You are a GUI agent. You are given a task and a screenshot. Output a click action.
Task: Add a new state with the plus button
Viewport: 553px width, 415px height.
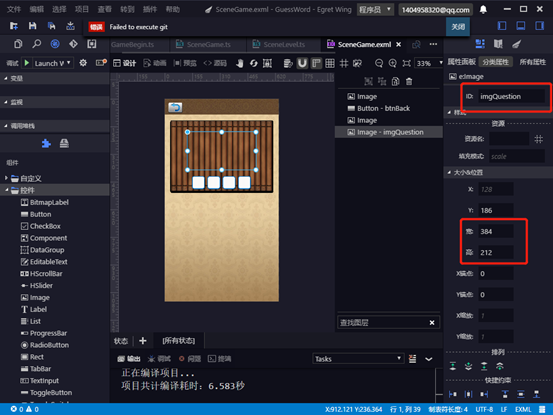click(x=142, y=341)
